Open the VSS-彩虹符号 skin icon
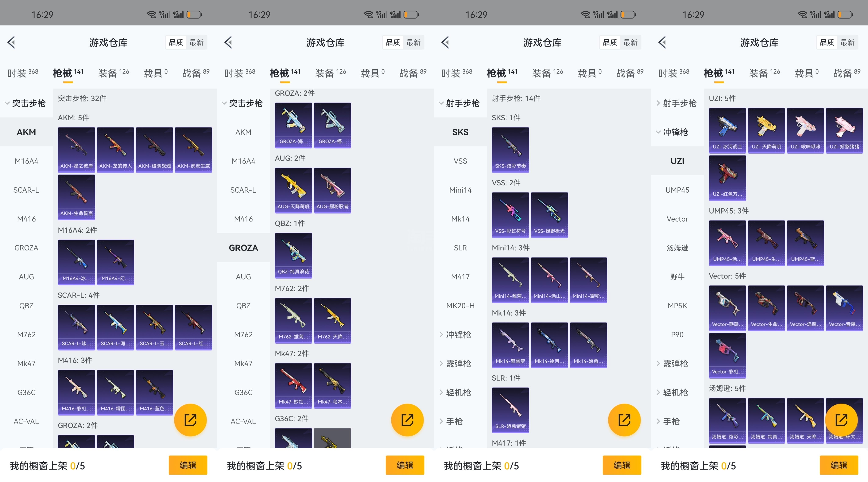 (511, 215)
